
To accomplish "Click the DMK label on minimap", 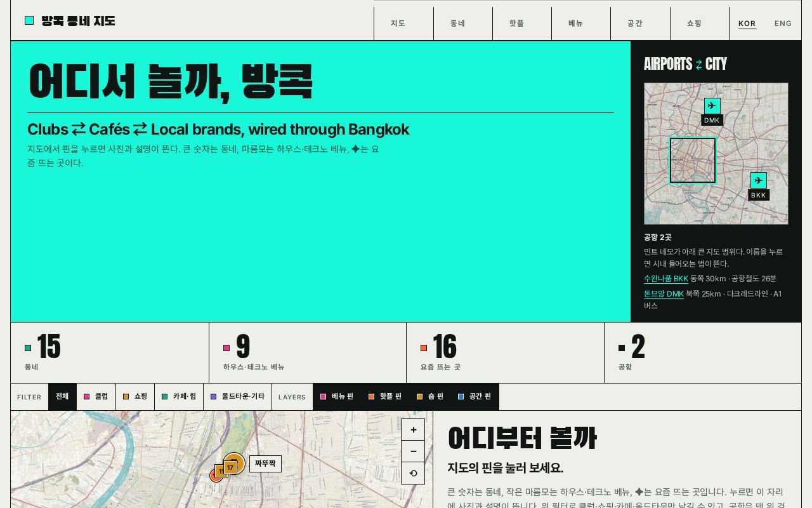I will 712,120.
